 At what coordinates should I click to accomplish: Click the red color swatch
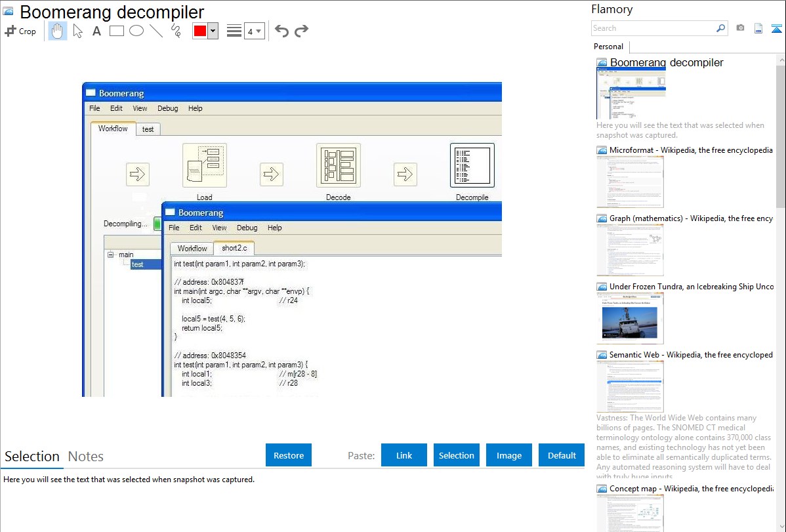[x=200, y=31]
